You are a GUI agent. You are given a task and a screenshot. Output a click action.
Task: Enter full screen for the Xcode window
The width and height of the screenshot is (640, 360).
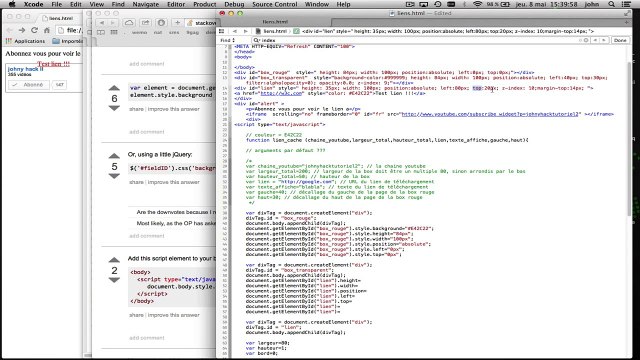pyautogui.click(x=627, y=13)
